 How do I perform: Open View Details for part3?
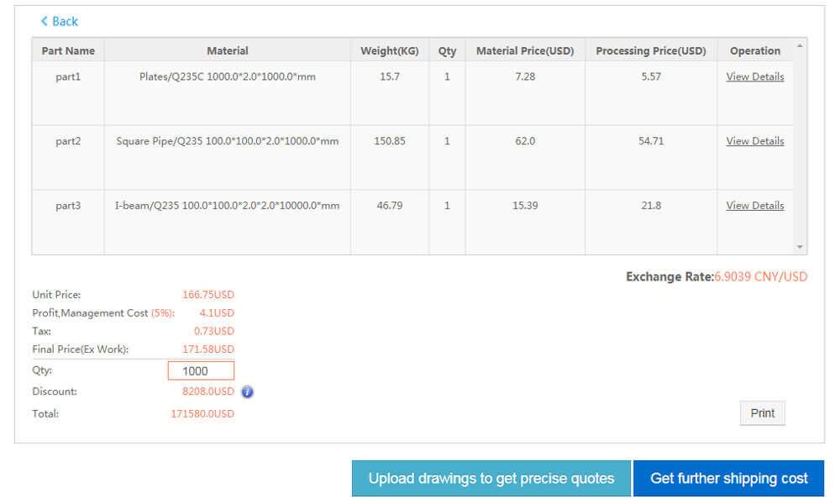point(753,205)
